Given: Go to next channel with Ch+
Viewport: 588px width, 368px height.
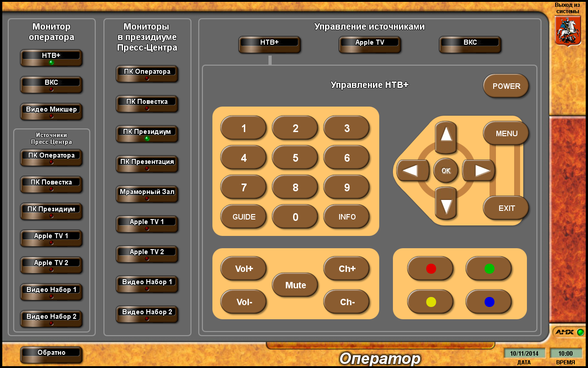Looking at the screenshot, I should point(346,269).
